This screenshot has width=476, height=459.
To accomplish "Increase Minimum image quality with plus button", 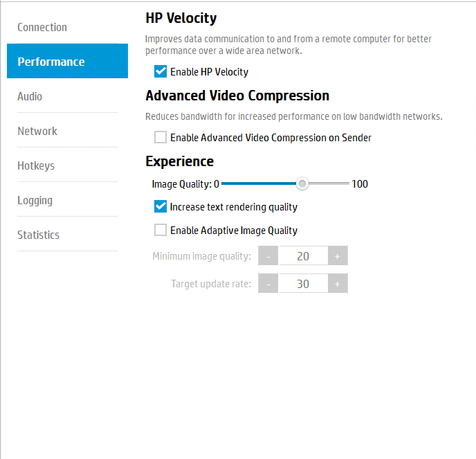I will coord(338,255).
